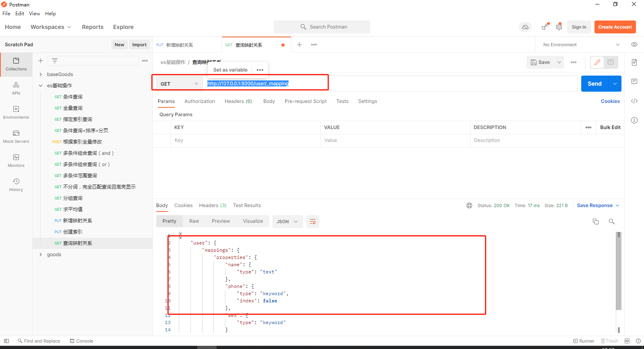Open the File menu
644x349 pixels.
[x=6, y=13]
